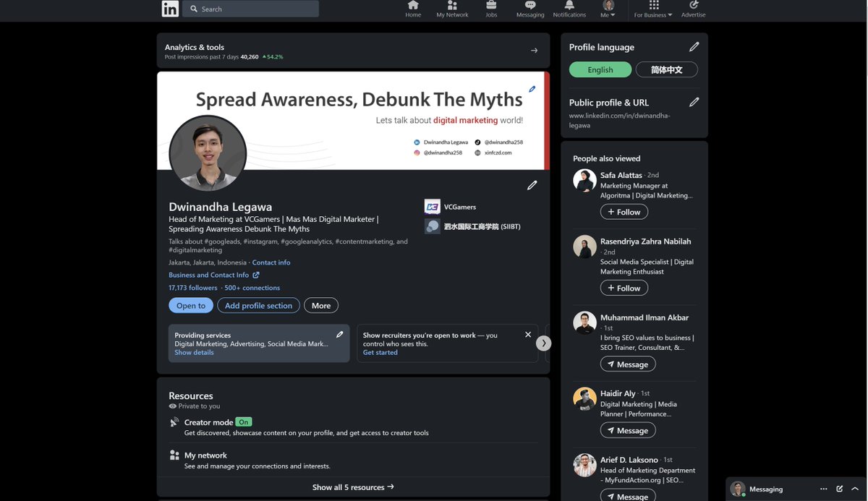Screen dimensions: 868x501
Task: Edit Profile language pencil icon
Action: (x=694, y=47)
